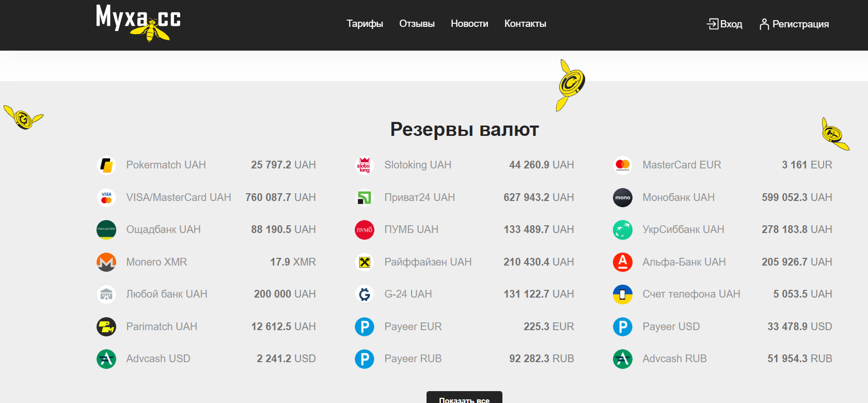
Task: Click the G-24 UAH icon
Action: [x=365, y=295]
